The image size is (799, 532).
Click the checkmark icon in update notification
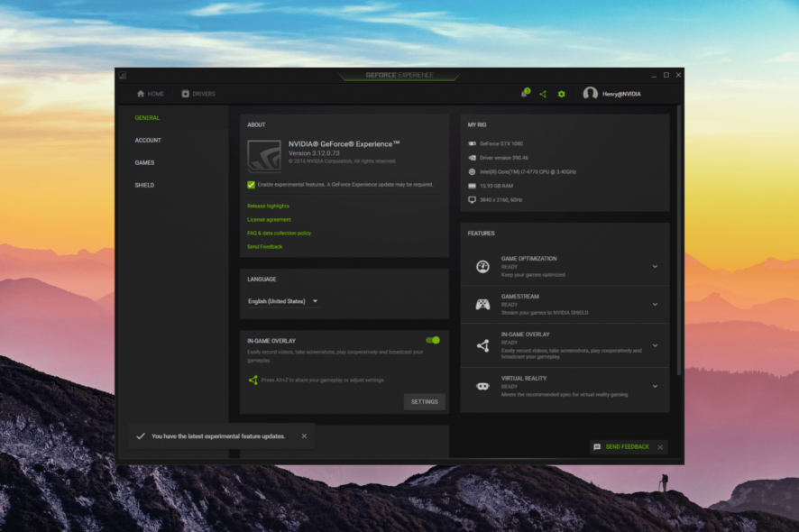(141, 436)
